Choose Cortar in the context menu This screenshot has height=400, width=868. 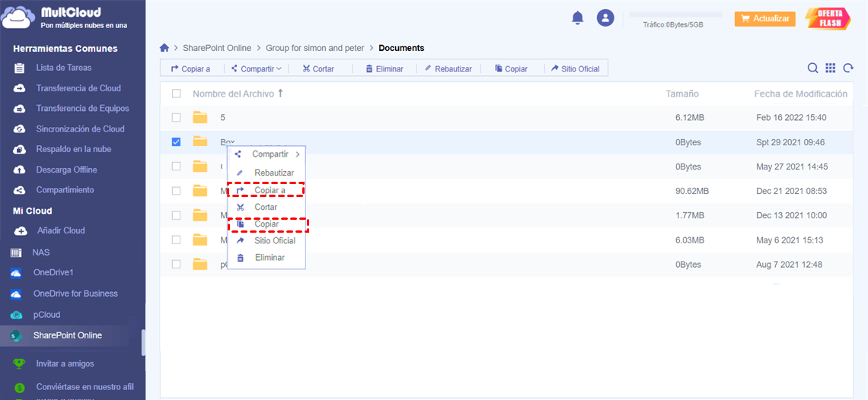pos(266,207)
